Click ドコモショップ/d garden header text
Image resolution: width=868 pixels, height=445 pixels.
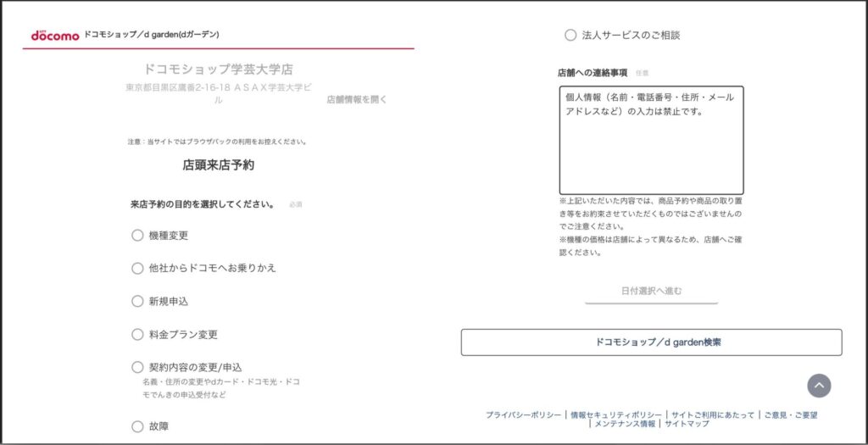(151, 35)
